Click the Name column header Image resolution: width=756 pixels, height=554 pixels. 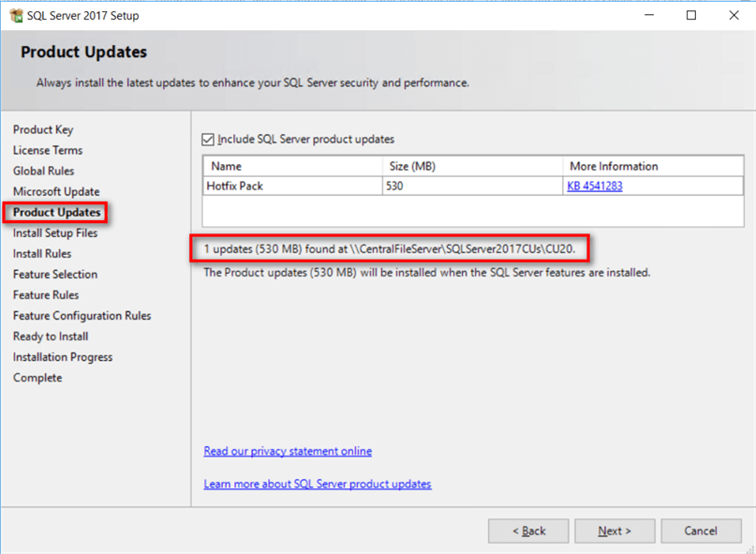point(292,167)
